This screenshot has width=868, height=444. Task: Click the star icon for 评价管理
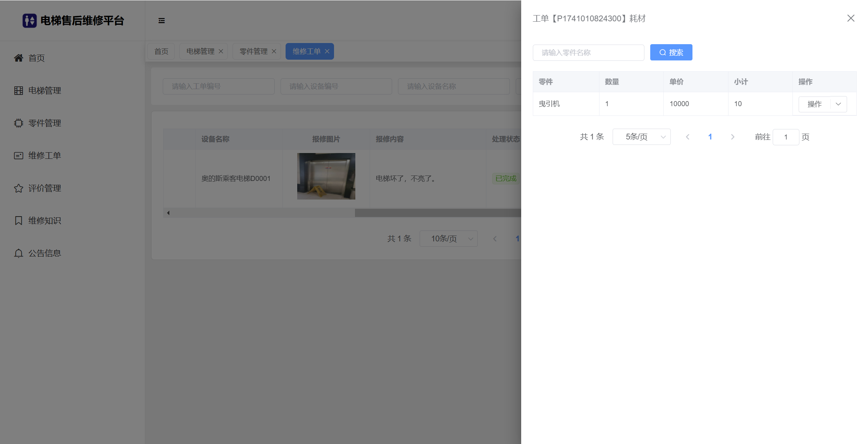coord(18,188)
